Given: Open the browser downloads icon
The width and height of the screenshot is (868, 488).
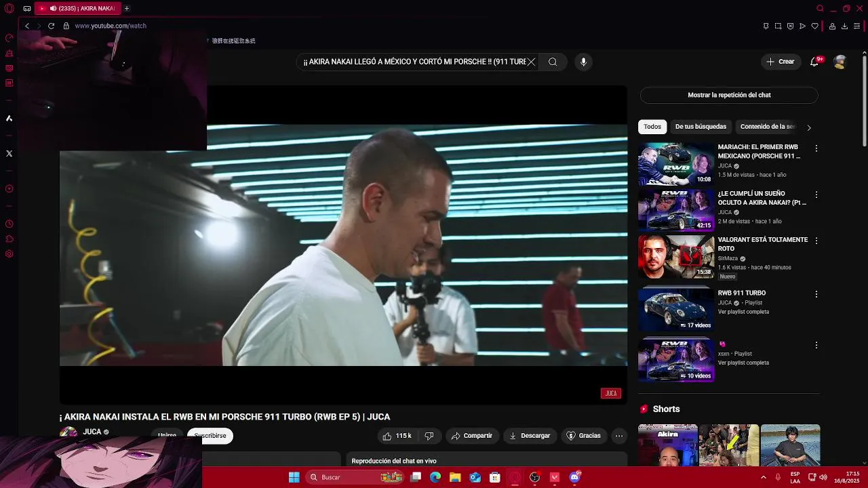Looking at the screenshot, I should pyautogui.click(x=844, y=26).
